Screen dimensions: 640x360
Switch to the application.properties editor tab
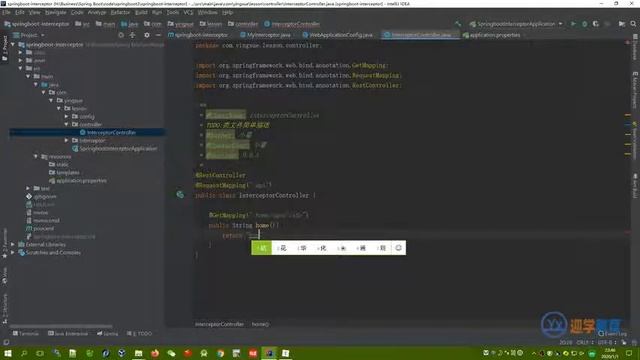click(x=492, y=35)
